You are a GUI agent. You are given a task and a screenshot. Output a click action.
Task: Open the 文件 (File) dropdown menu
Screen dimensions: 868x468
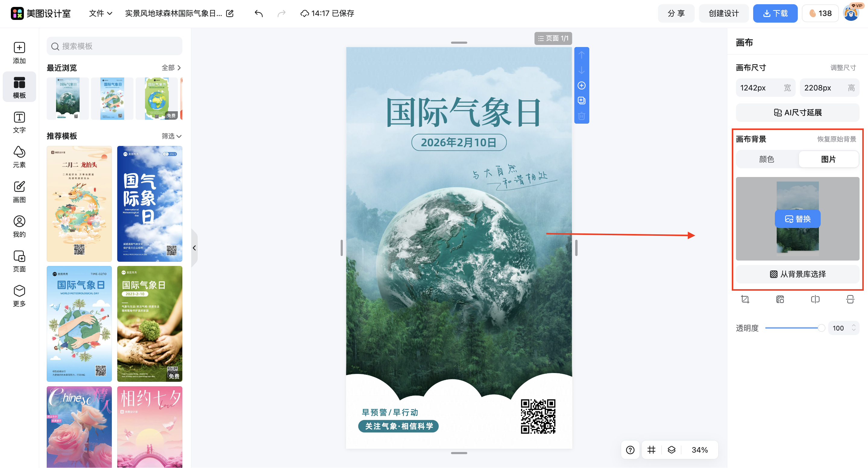click(100, 13)
